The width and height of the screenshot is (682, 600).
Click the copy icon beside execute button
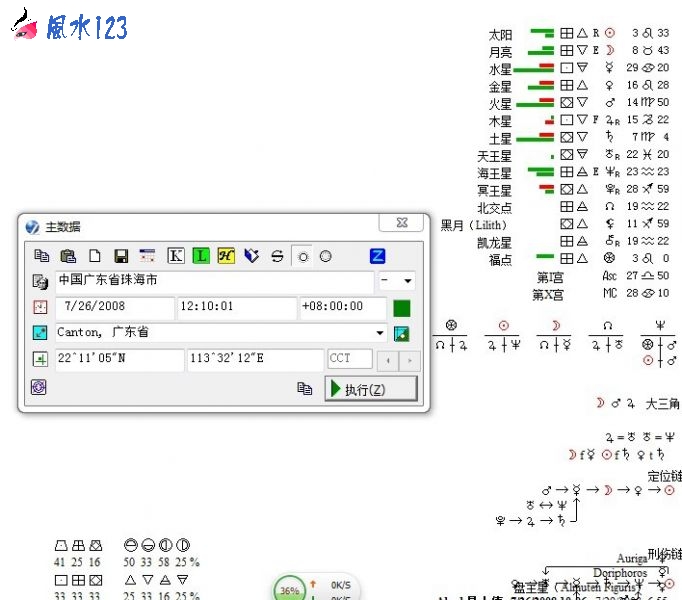305,389
